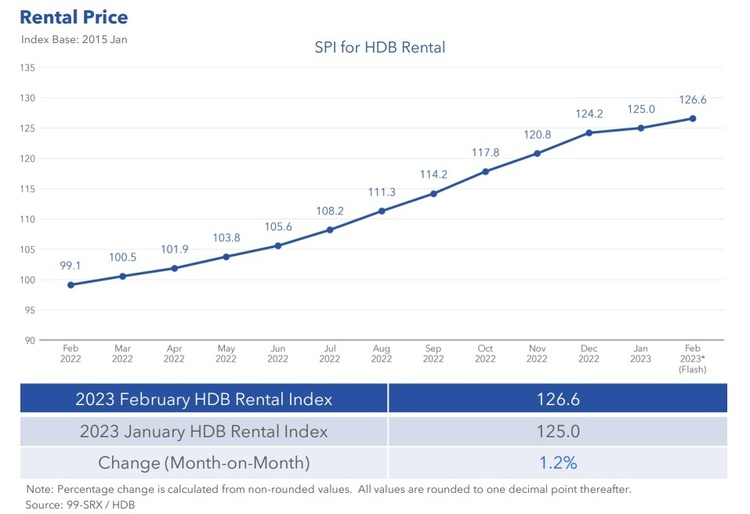Click the 100 y-axis tick label

28,280
